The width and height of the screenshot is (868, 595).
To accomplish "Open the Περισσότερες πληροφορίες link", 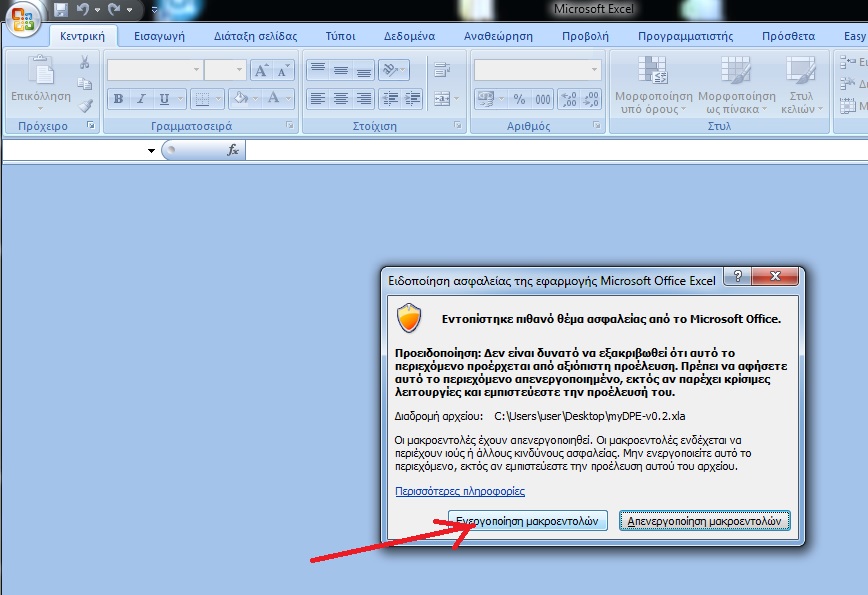I will pos(460,491).
